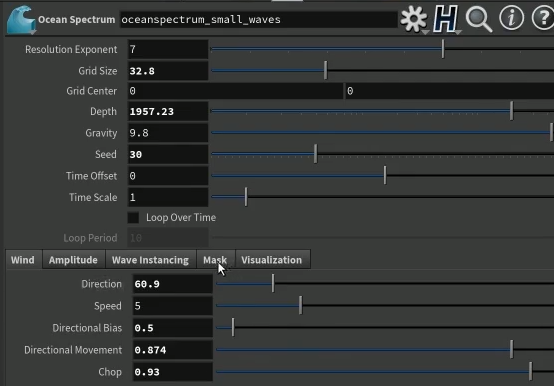Click the Resolution Exponent label

click(x=71, y=49)
